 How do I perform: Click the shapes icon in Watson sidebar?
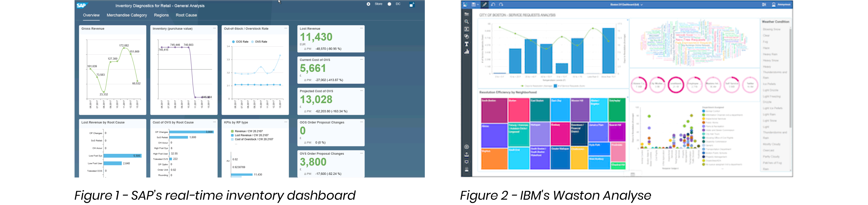[x=467, y=36]
